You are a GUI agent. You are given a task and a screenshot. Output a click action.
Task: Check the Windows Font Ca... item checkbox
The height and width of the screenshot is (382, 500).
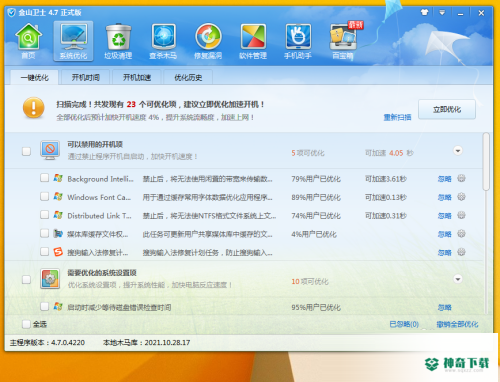44,196
